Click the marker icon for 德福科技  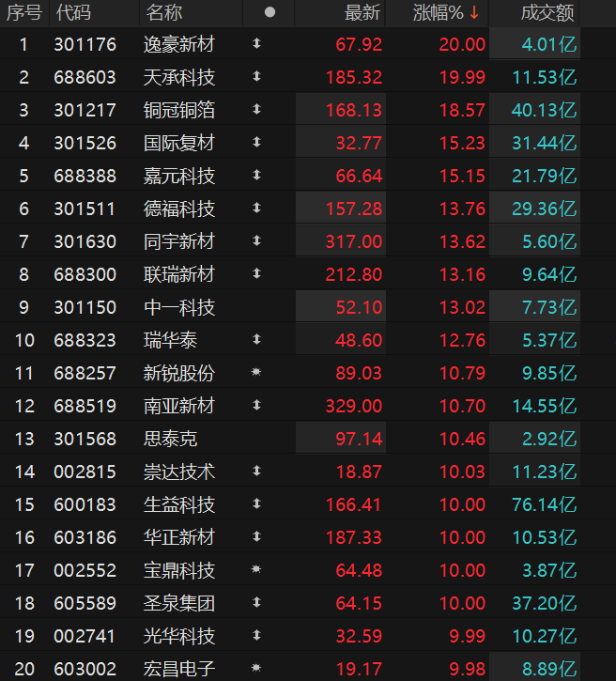pyautogui.click(x=256, y=208)
